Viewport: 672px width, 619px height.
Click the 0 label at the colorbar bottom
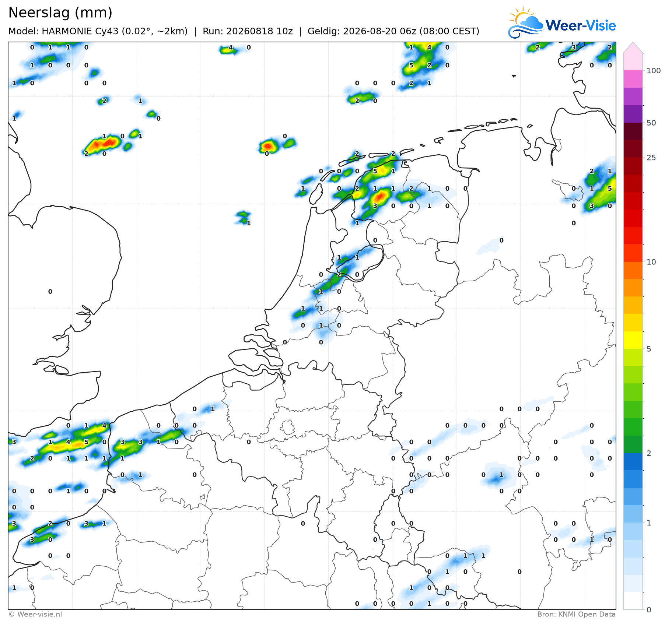point(649,609)
